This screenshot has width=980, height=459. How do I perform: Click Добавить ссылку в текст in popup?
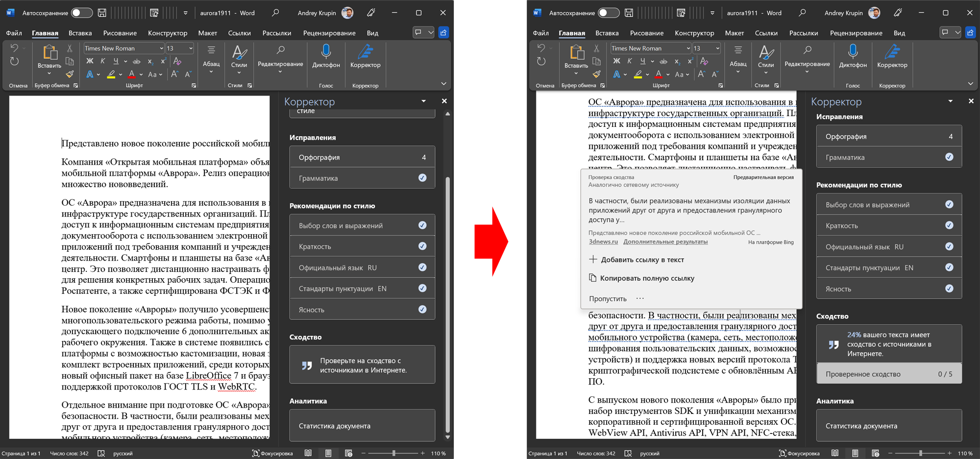(x=637, y=260)
